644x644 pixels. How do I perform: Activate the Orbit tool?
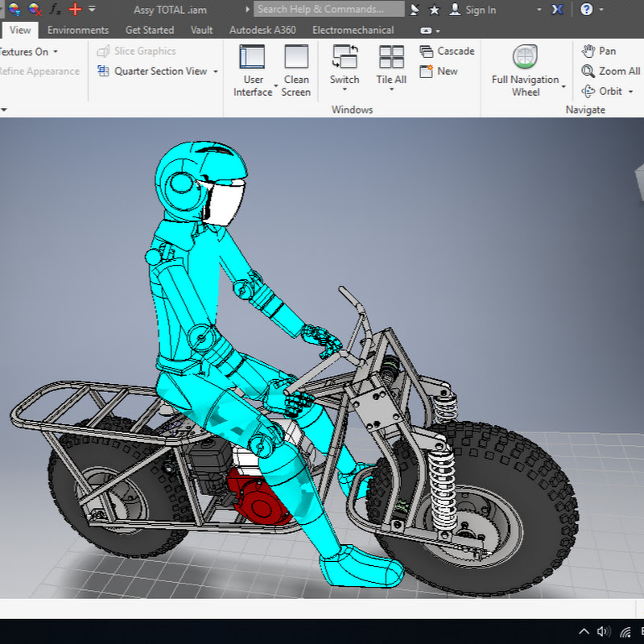602,91
